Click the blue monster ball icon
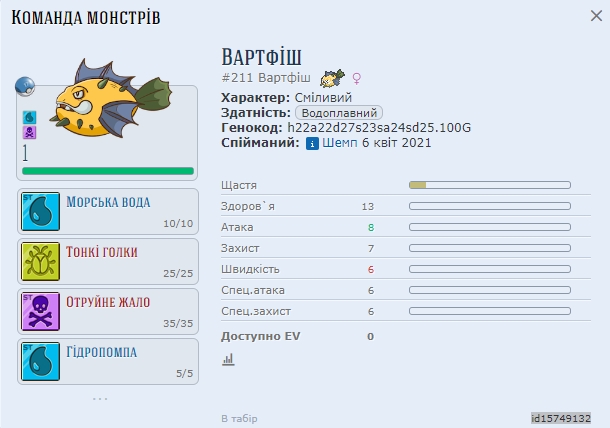This screenshot has height=428, width=610. pos(25,86)
